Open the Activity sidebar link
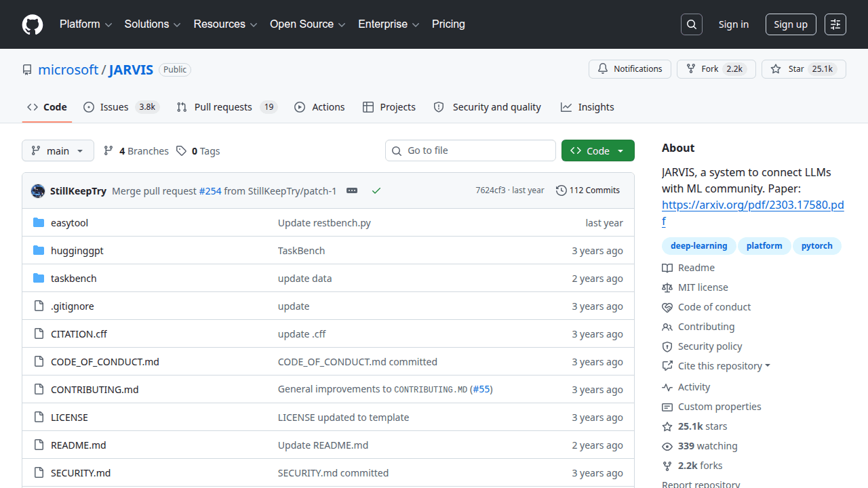This screenshot has height=488, width=868. click(x=686, y=387)
